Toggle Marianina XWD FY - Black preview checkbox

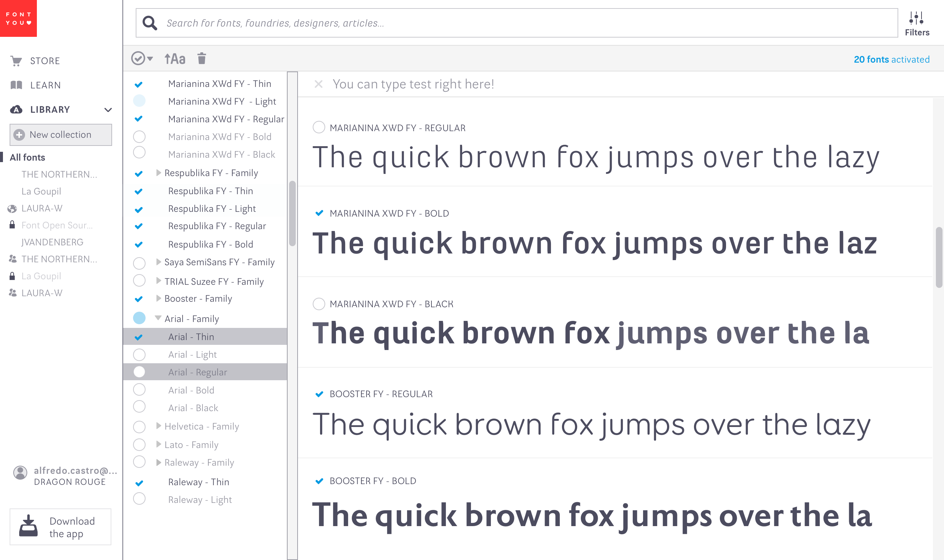coord(319,304)
